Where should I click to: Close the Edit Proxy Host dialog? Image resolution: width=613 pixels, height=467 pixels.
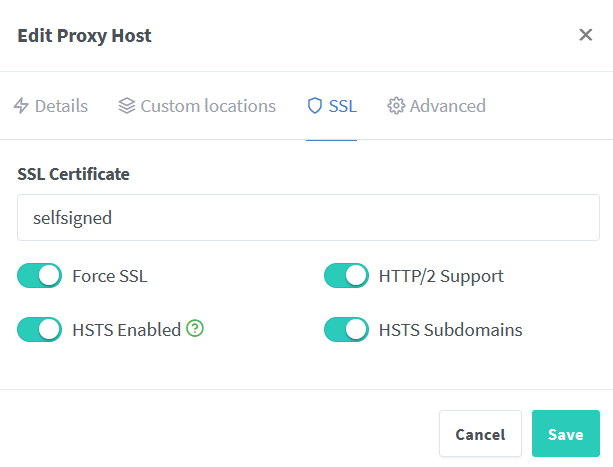(586, 36)
